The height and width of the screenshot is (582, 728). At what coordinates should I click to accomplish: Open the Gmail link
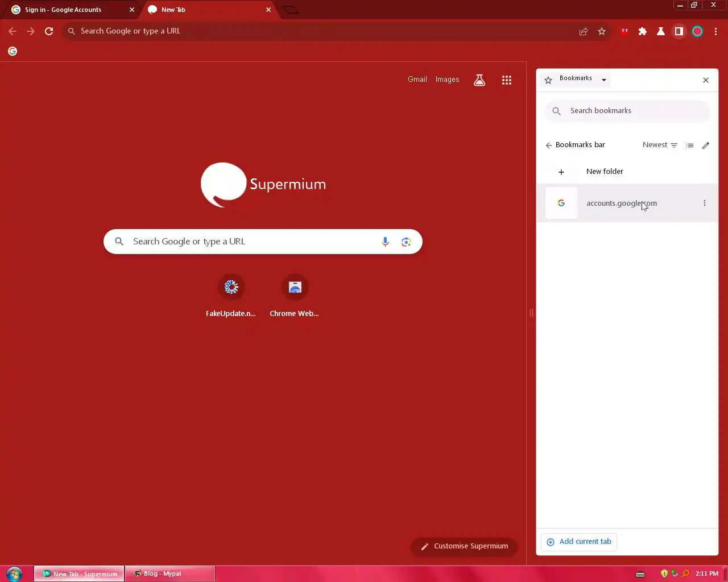pyautogui.click(x=417, y=80)
